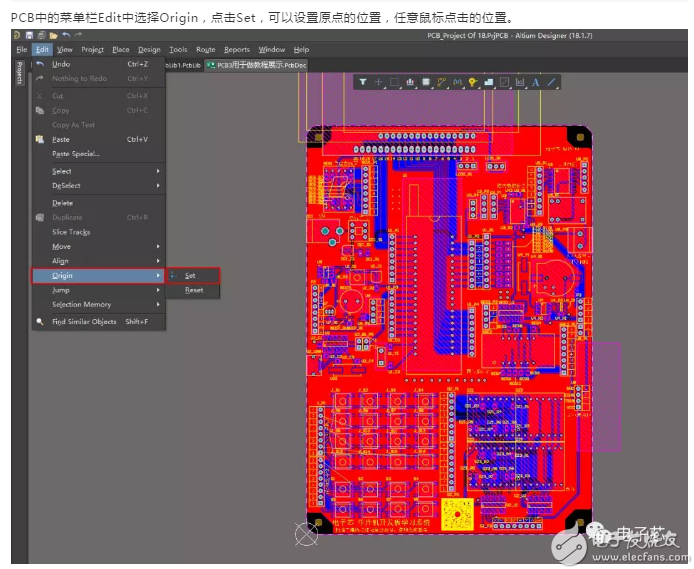Image resolution: width=694 pixels, height=569 pixels.
Task: Expand the Selection Memory submenu
Action: click(99, 305)
